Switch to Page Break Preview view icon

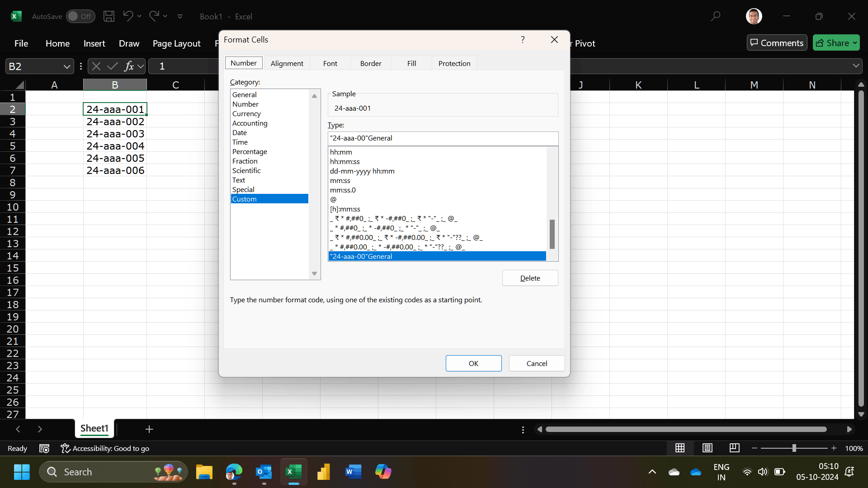(x=734, y=448)
